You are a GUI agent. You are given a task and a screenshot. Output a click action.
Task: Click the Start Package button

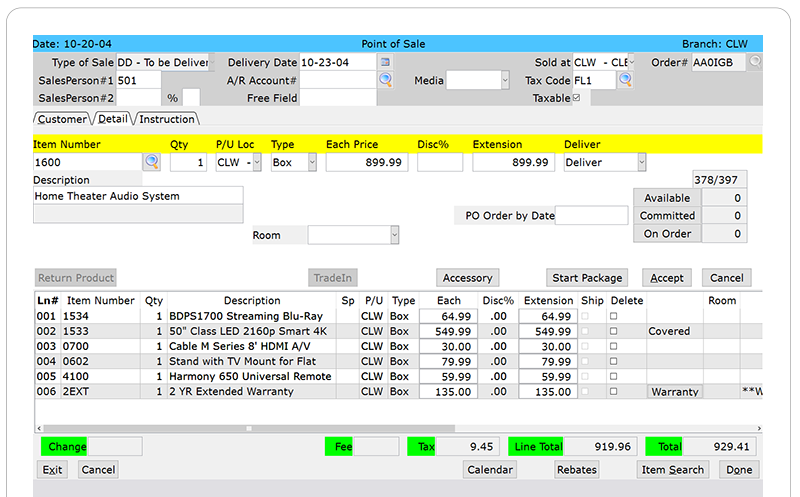587,278
